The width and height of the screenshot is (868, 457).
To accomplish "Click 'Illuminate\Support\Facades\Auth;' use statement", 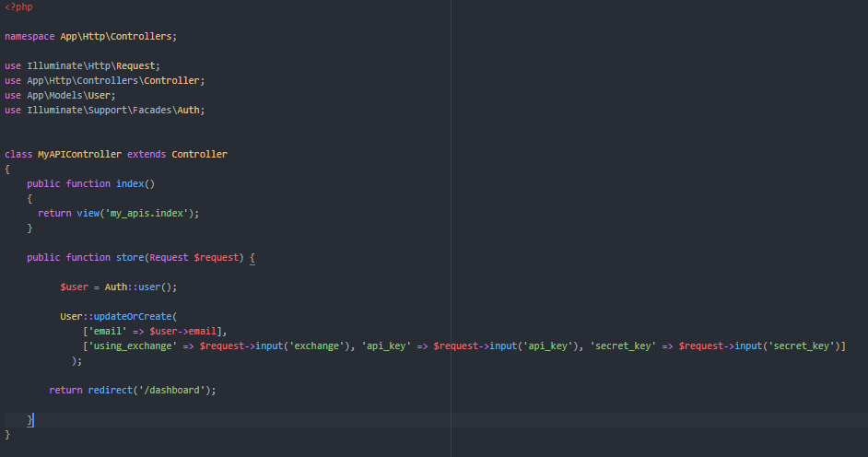I will pyautogui.click(x=116, y=110).
